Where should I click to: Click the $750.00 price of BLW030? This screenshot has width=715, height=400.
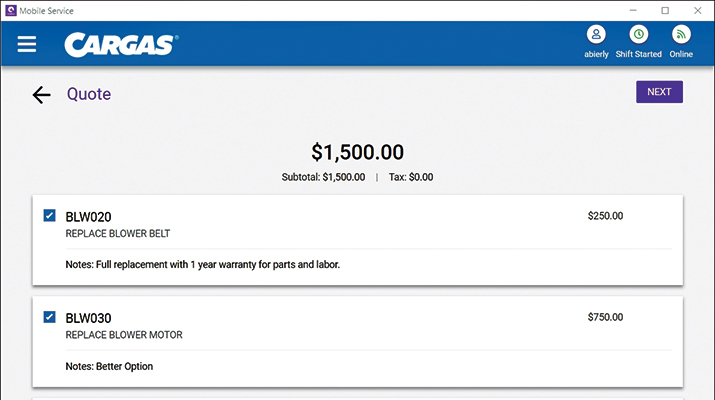pos(605,317)
